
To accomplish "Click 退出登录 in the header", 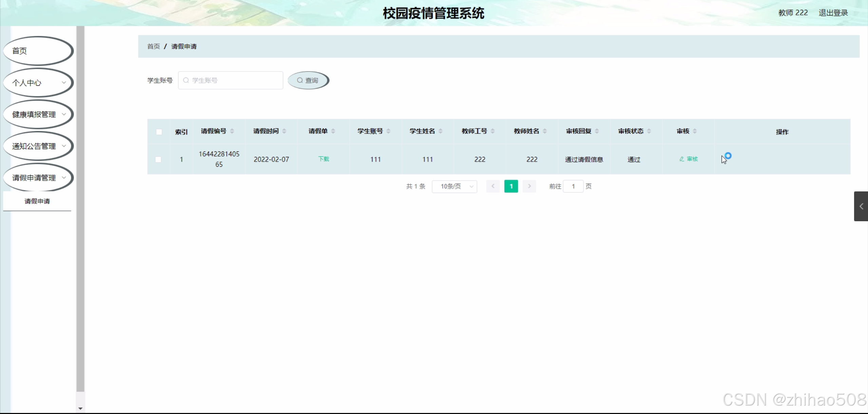I will tap(833, 13).
